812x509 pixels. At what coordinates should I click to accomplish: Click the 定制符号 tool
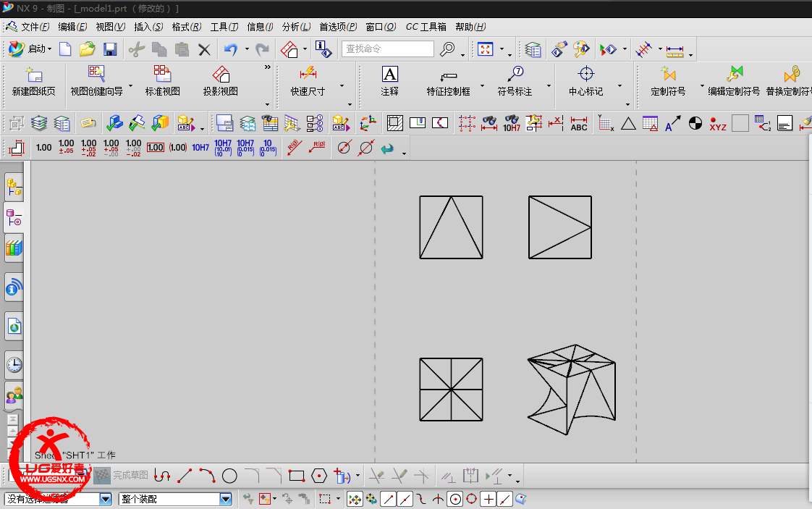click(x=668, y=81)
